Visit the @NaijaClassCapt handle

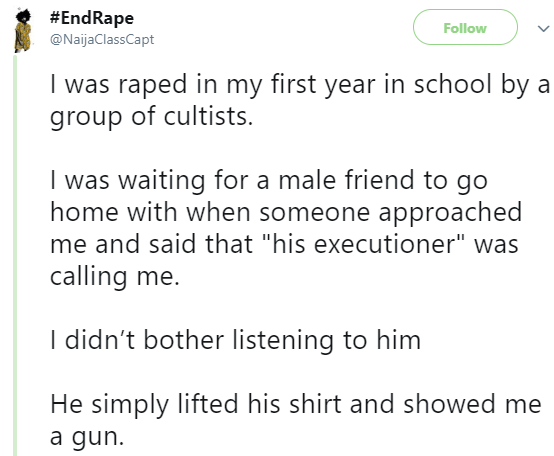[102, 39]
